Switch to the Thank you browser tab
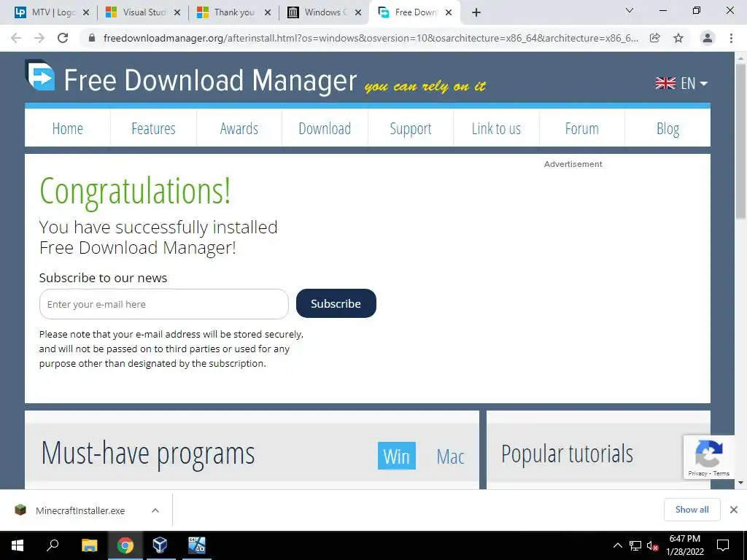Image resolution: width=747 pixels, height=560 pixels. pos(233,12)
